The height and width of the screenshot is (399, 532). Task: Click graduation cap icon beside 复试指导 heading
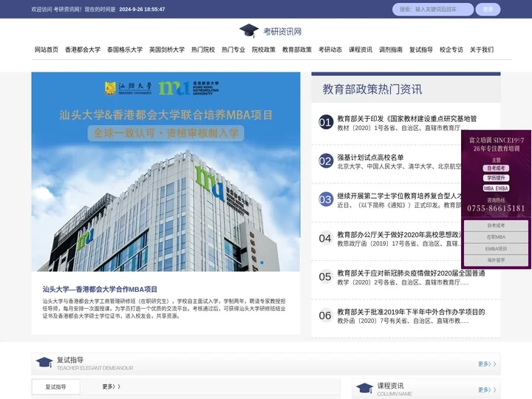(x=44, y=363)
